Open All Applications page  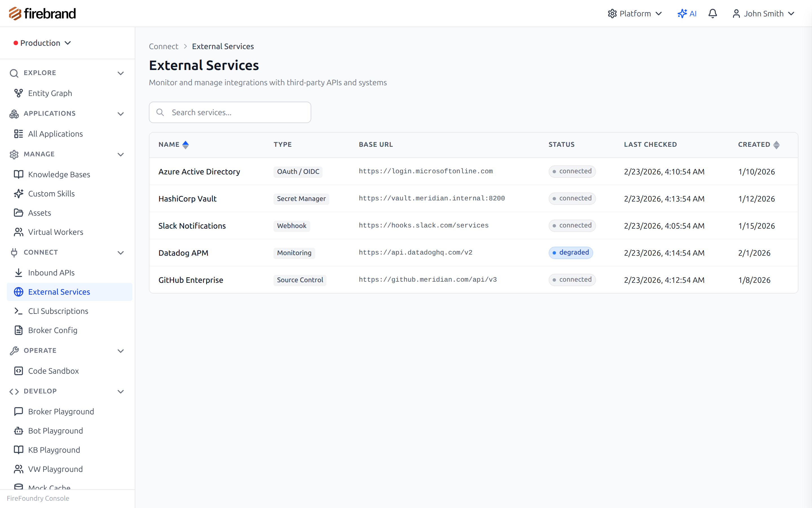tap(69, 134)
